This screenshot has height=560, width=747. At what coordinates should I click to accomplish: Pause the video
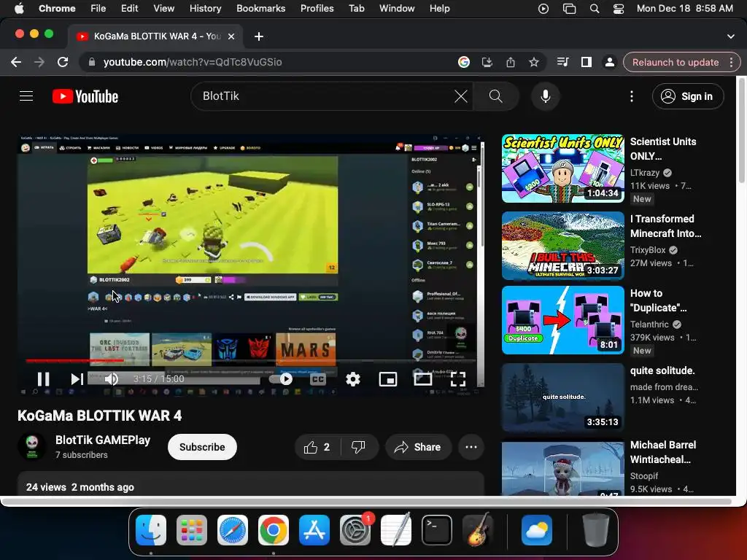43,379
